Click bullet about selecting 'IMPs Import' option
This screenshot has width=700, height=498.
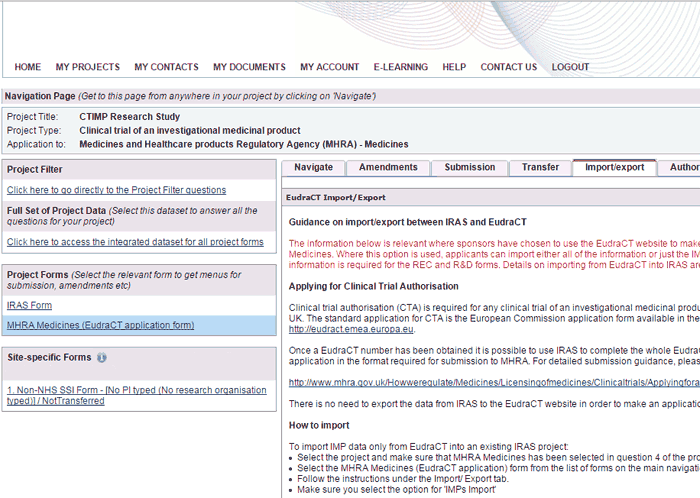[x=396, y=490]
